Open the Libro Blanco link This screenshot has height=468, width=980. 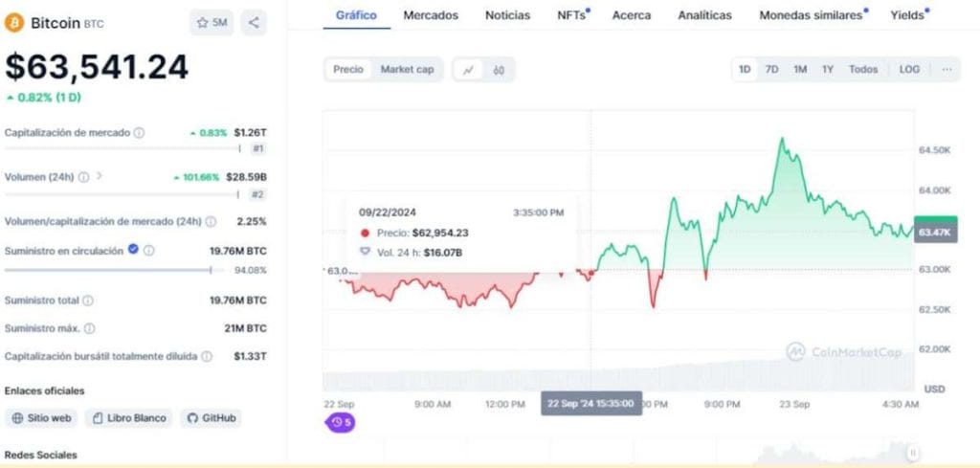(129, 418)
